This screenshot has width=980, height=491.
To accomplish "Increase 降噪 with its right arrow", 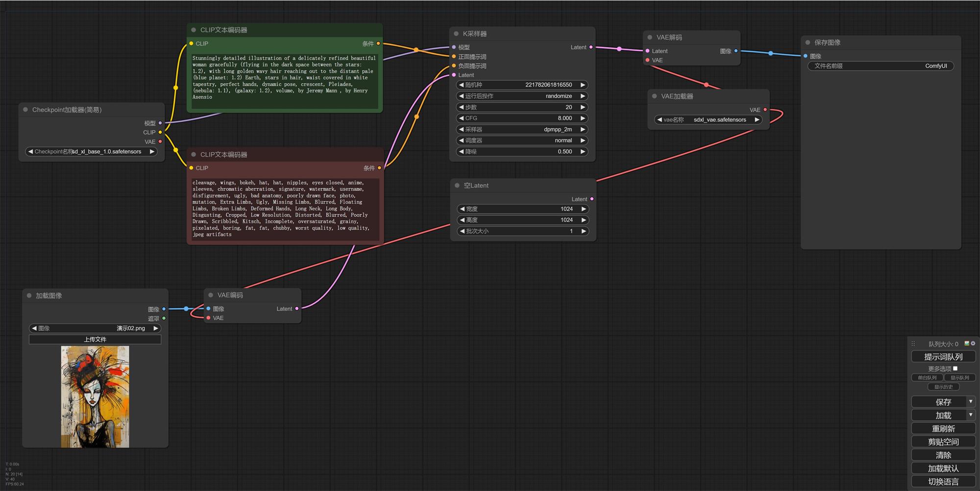I will pos(583,152).
